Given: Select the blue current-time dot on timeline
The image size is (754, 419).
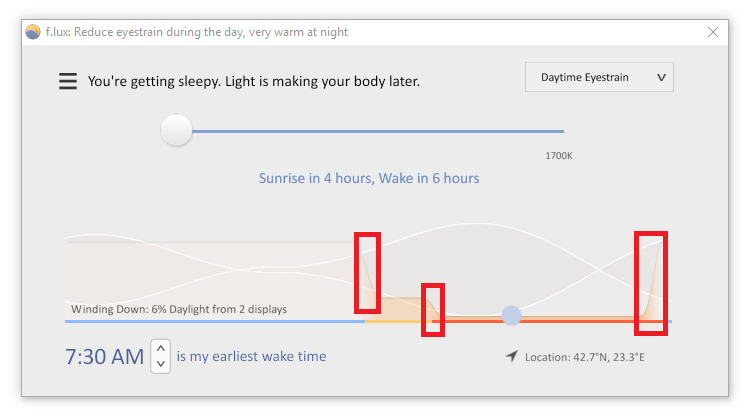Looking at the screenshot, I should coord(511,316).
